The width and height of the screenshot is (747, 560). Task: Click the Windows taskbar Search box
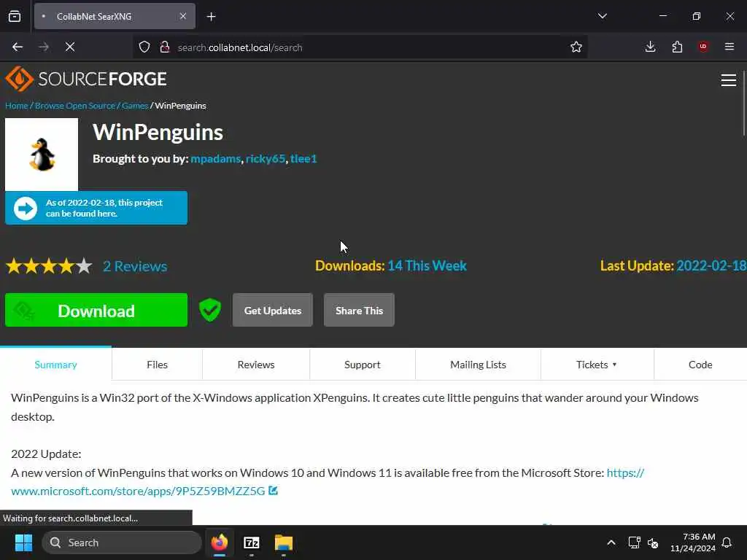coord(122,542)
